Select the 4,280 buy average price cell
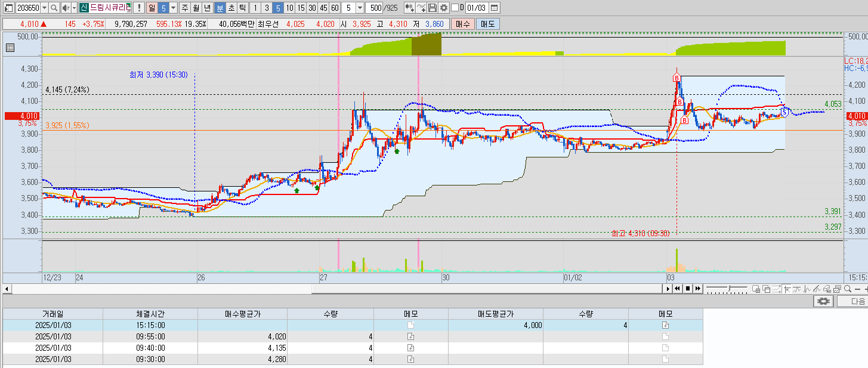The height and width of the screenshot is (368, 868). (242, 359)
